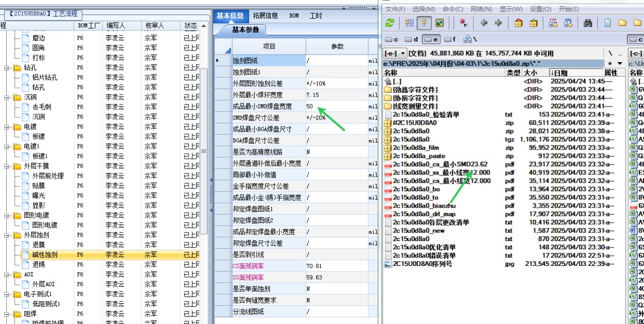Open the URL new connection icon
This screenshot has width=644, height=324.
pyautogui.click(x=568, y=23)
